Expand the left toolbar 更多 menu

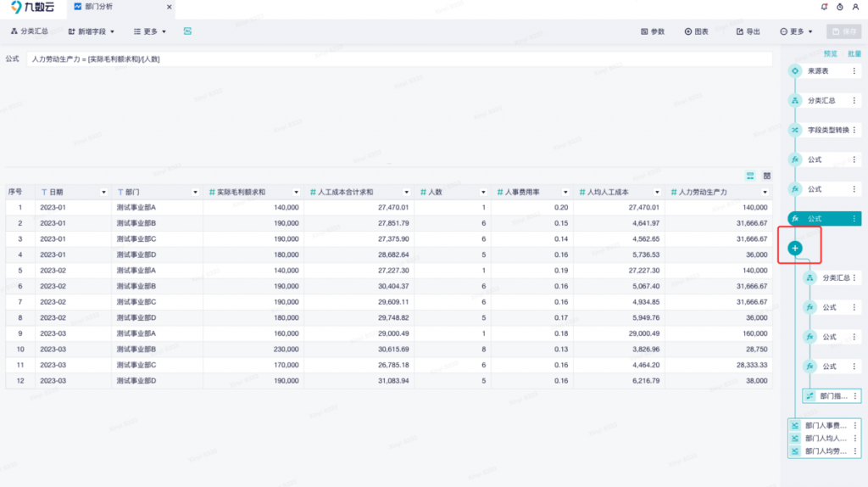[x=149, y=31]
